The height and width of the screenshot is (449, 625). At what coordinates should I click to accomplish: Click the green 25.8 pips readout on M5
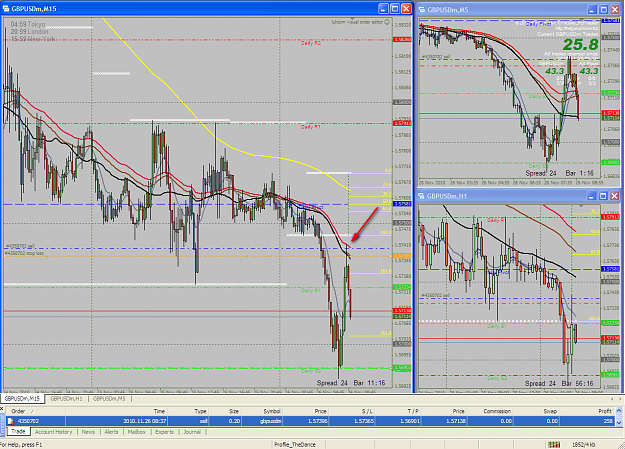point(581,44)
